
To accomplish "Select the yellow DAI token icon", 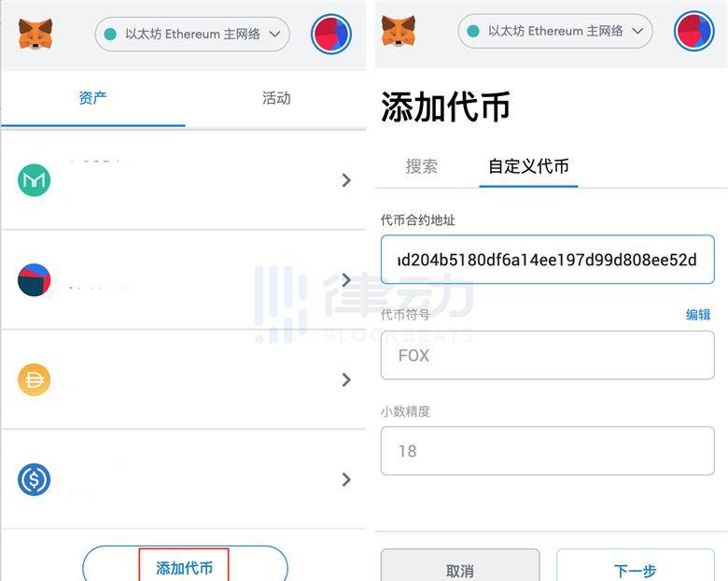I will [x=34, y=380].
